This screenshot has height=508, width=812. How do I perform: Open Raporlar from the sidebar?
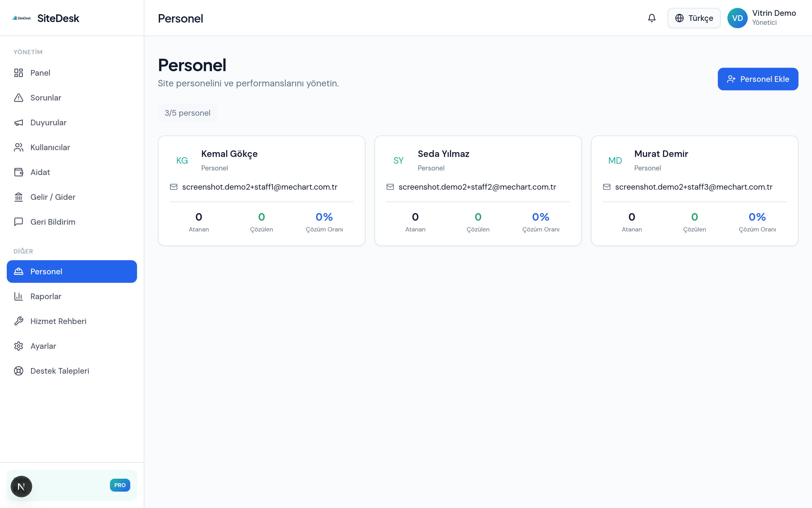pos(72,296)
